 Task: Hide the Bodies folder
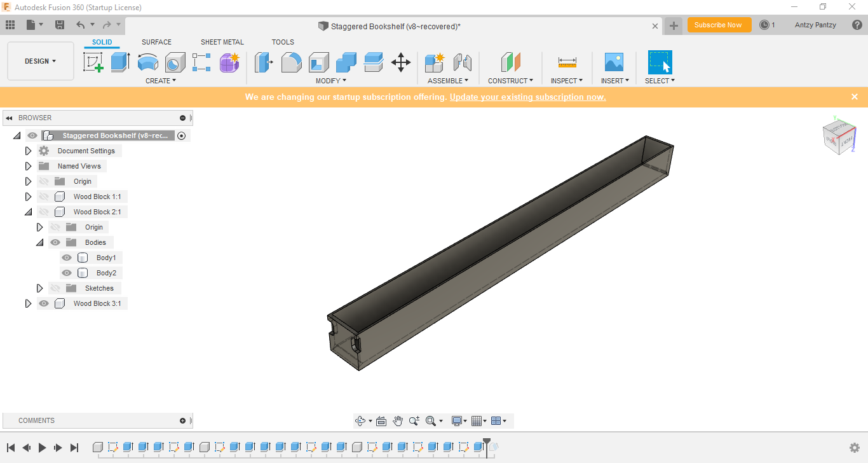(x=55, y=242)
